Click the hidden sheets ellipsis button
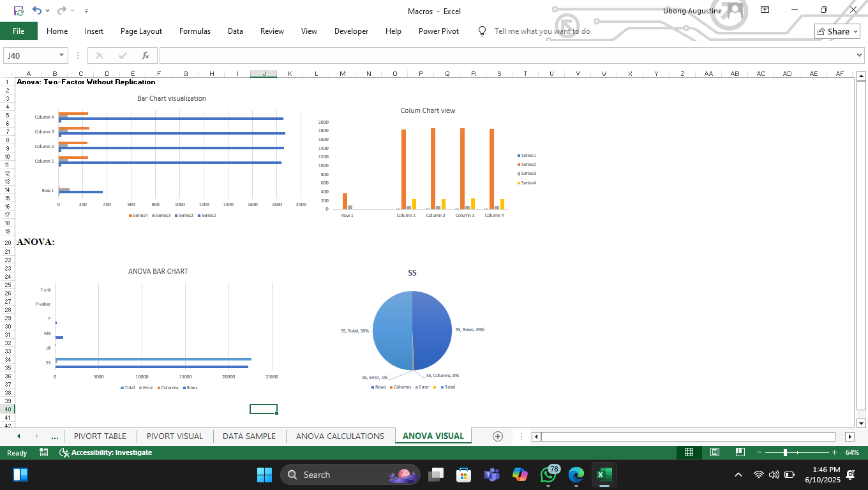Screen dimensions: 868x490 pyautogui.click(x=54, y=436)
